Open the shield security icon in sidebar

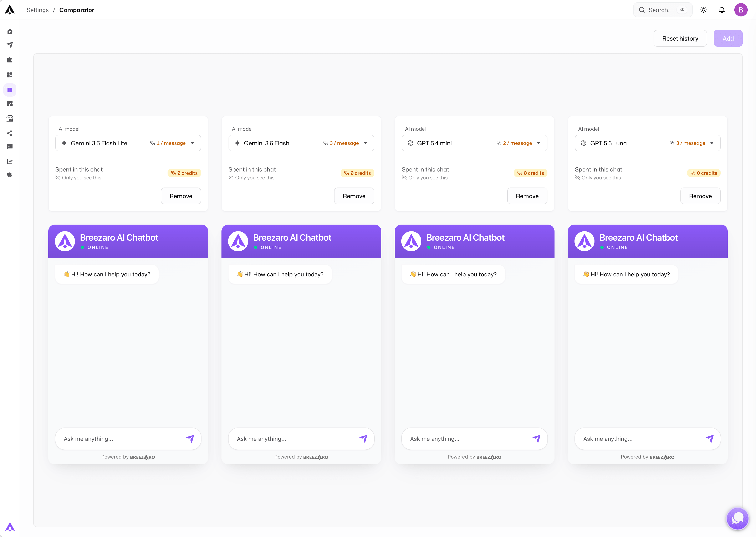pos(10,175)
